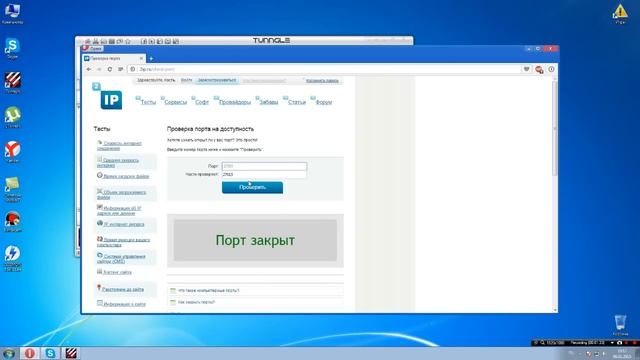This screenshot has height=360, width=640.
Task: Open the Recycle Bin desktop icon
Action: pyautogui.click(x=620, y=325)
